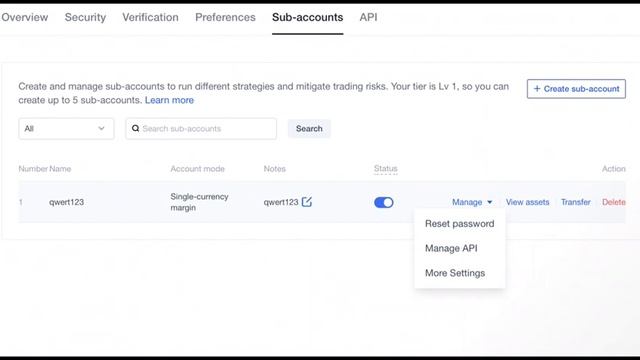Switch to the API tab
640x360 pixels.
tap(368, 17)
